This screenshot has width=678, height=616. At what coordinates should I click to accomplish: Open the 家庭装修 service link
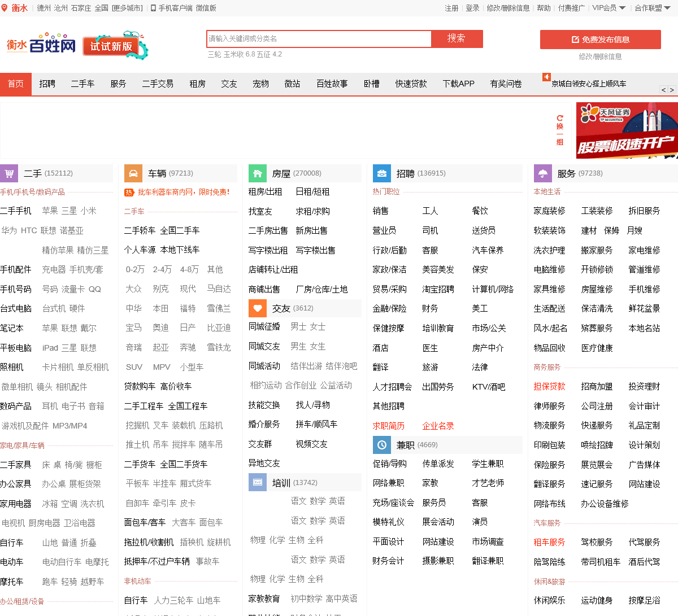click(550, 211)
